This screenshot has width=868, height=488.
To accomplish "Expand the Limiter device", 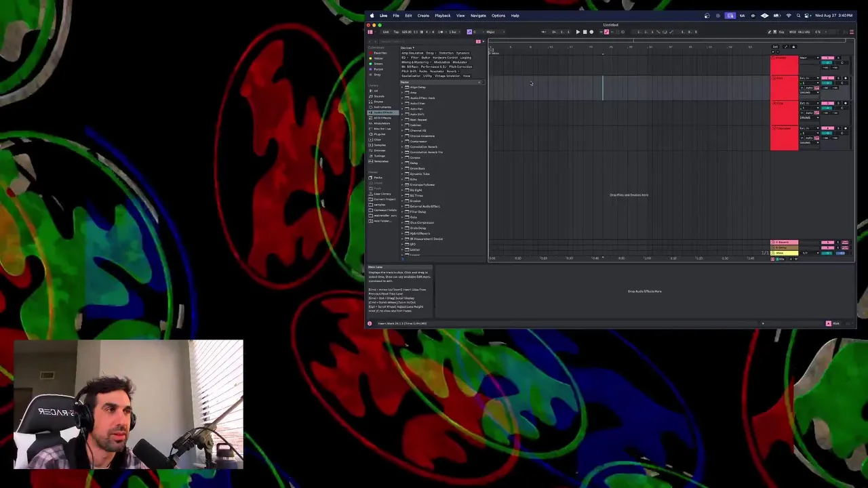I will [x=402, y=249].
